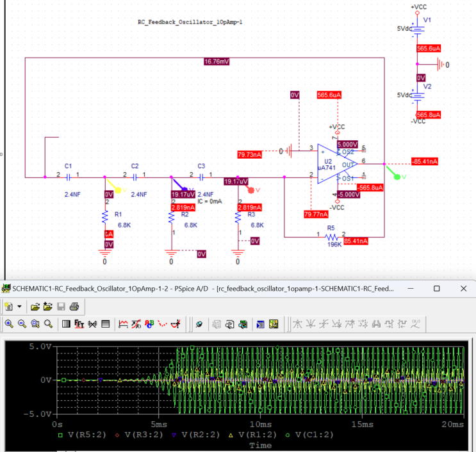The image size is (476, 452).
Task: Toggle Log X Axis scaling
Action: click(66, 324)
